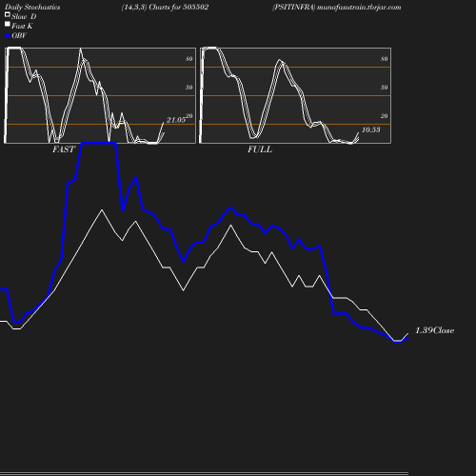Viewport: 476px width, 476px height.
Task: Click the 80 level label in FULL chart
Action: (385, 59)
